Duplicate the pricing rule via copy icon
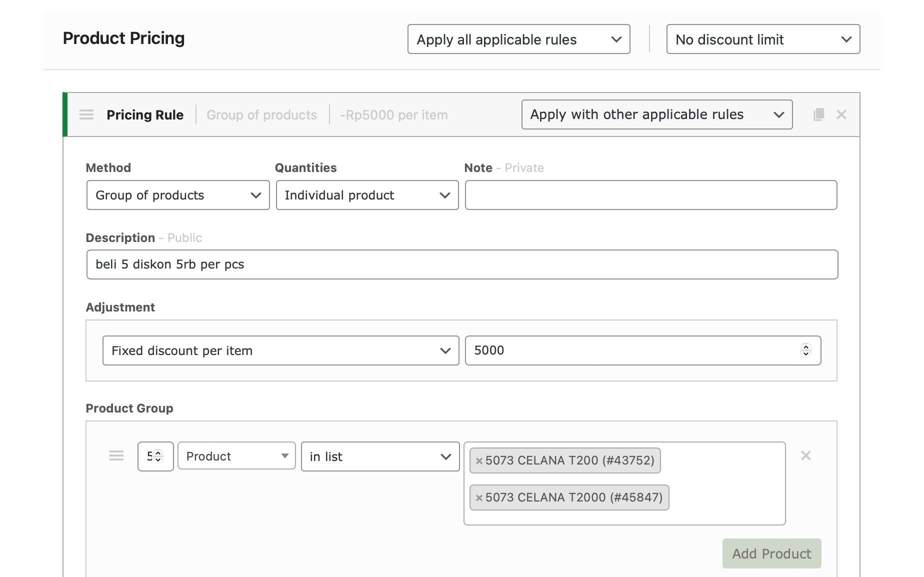The height and width of the screenshot is (577, 924). coord(818,115)
